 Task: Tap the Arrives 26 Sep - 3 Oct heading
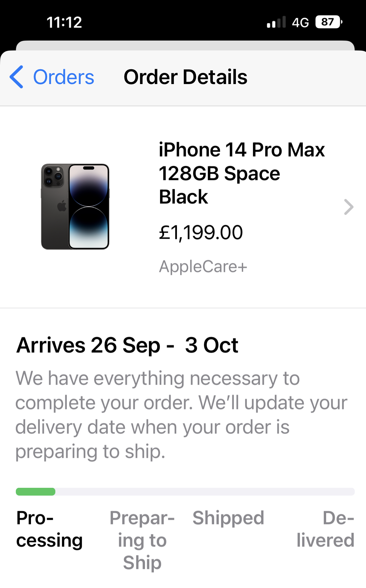(127, 345)
